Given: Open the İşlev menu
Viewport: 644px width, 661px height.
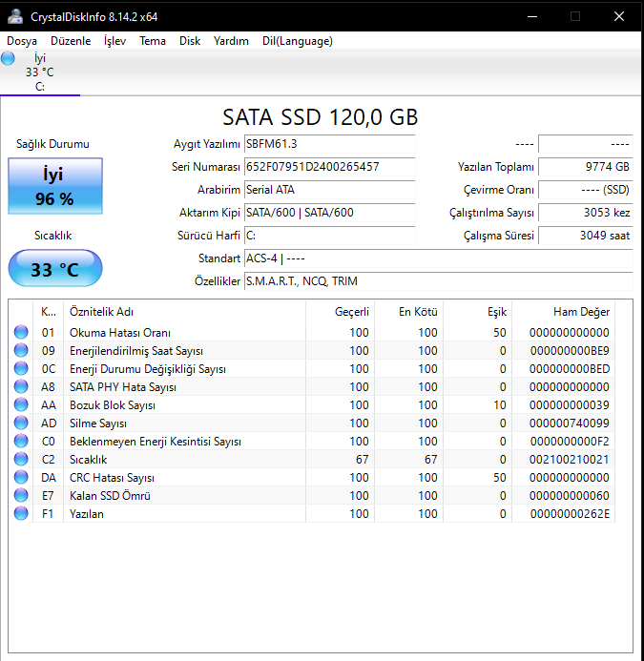Looking at the screenshot, I should [114, 41].
